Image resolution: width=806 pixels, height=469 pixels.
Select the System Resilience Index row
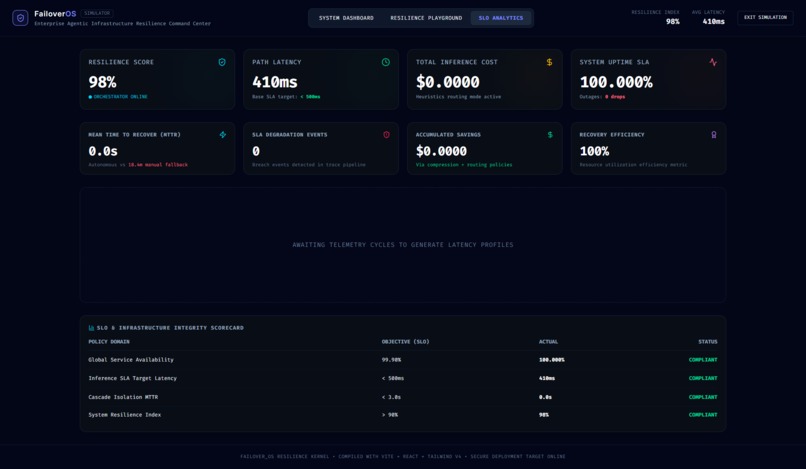[403, 415]
